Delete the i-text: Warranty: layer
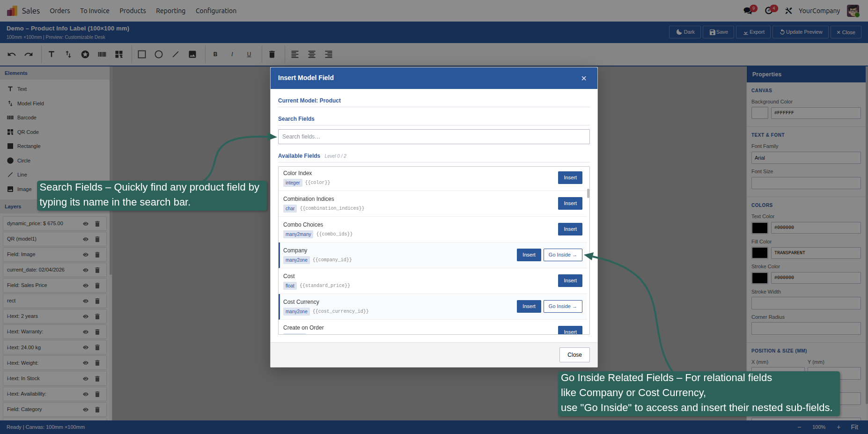The width and height of the screenshot is (868, 434). pos(97,332)
